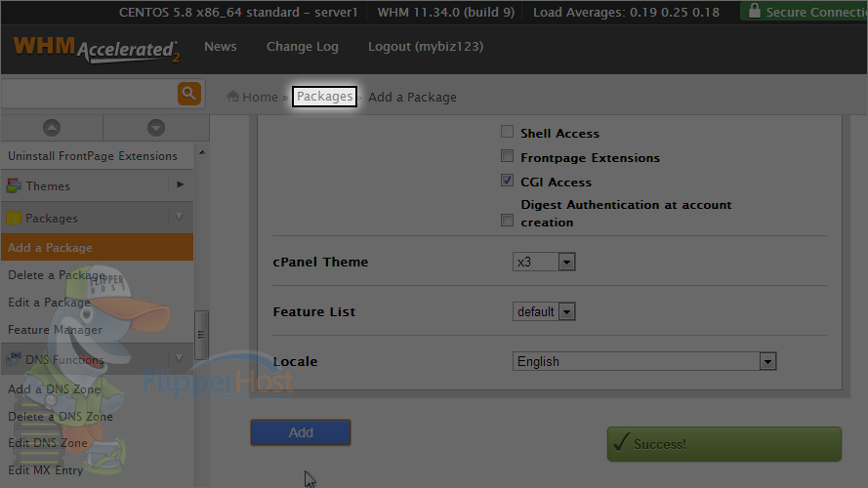Click inside the sidebar search field
Screen dimensions: 868x488
(90, 94)
